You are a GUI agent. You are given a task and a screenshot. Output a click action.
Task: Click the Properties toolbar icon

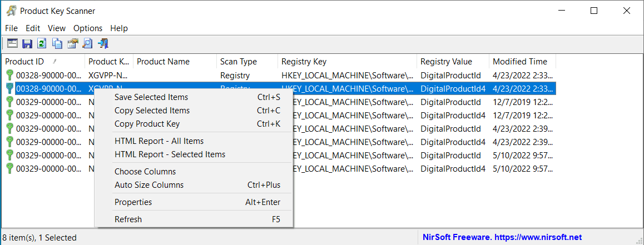tap(72, 43)
